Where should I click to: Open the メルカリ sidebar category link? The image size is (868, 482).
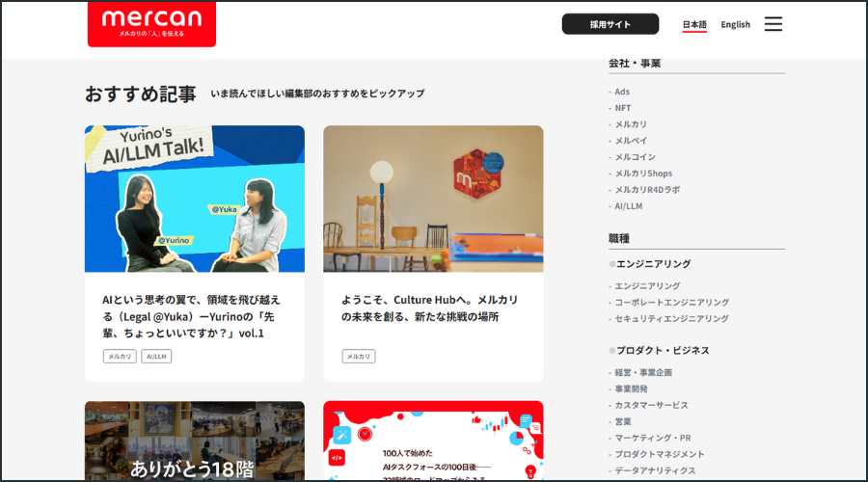[631, 124]
